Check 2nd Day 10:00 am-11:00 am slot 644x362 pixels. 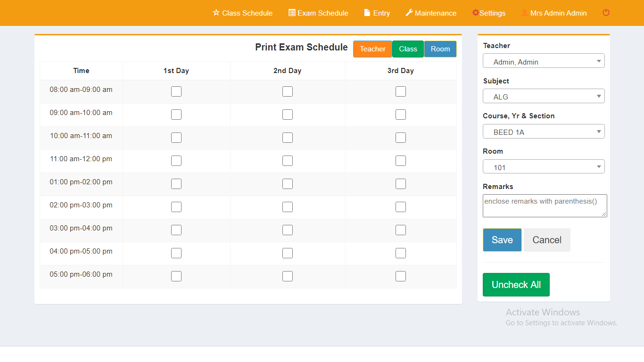[288, 138]
